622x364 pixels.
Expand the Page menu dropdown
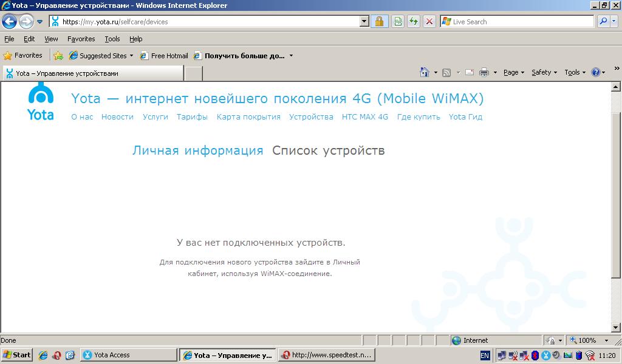click(x=514, y=72)
